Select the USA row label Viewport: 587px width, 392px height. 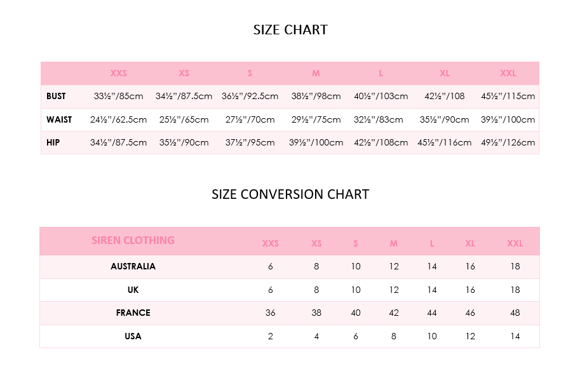[133, 336]
